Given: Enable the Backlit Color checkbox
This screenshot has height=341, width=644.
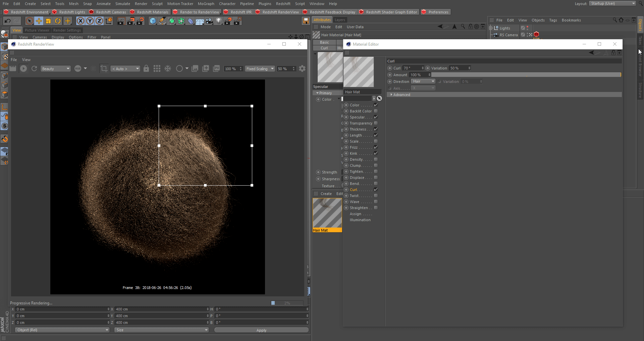Looking at the screenshot, I should click(376, 111).
